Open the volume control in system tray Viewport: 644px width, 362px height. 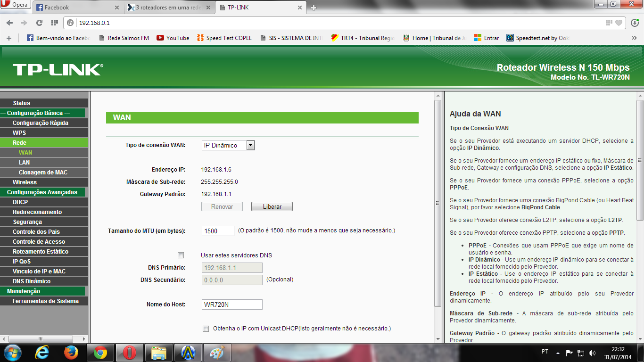pyautogui.click(x=592, y=353)
